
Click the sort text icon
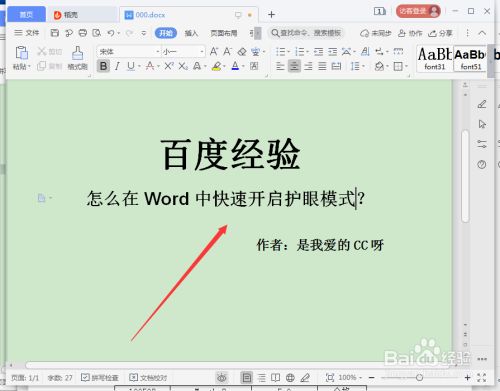pyautogui.click(x=366, y=51)
